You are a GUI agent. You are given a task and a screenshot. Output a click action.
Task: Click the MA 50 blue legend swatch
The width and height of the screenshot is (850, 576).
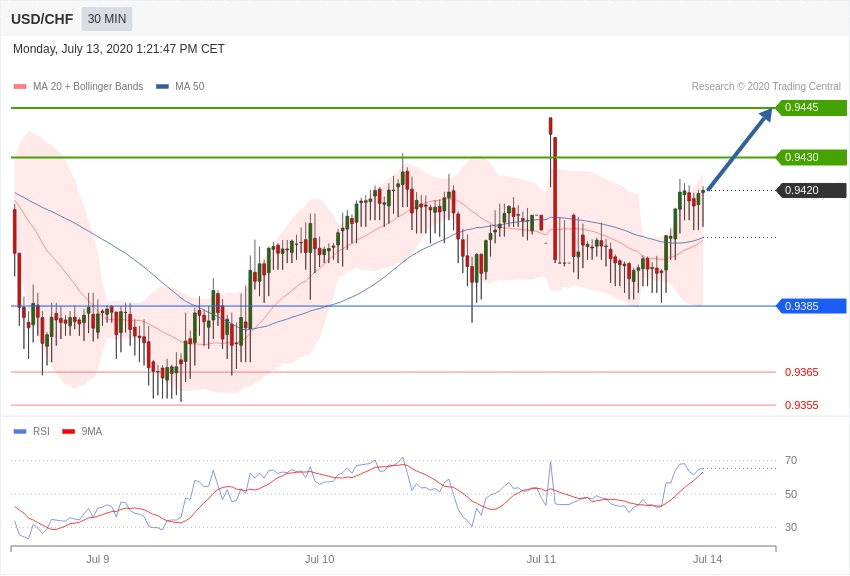(x=162, y=87)
